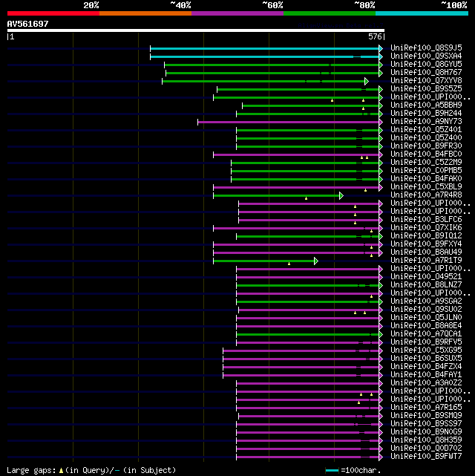Click the cyan arrowhead ending the Q8S9J5 alignment
475x476 pixels.
(381, 48)
